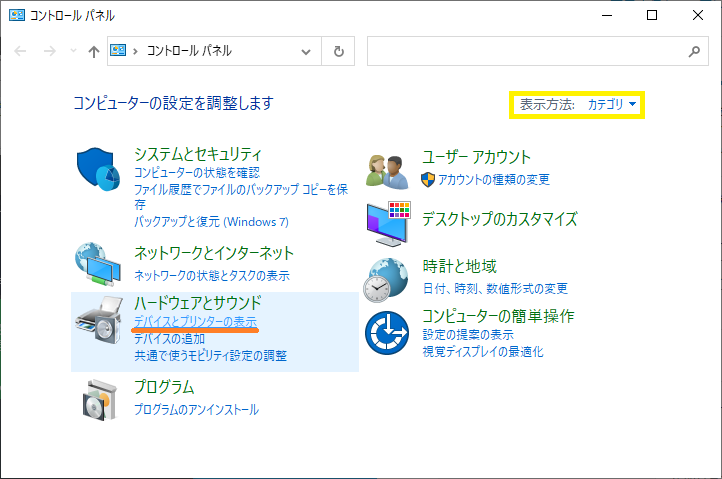The image size is (722, 479).
Task: Click the ハードウェアとサウンド printer icon
Action: click(99, 319)
